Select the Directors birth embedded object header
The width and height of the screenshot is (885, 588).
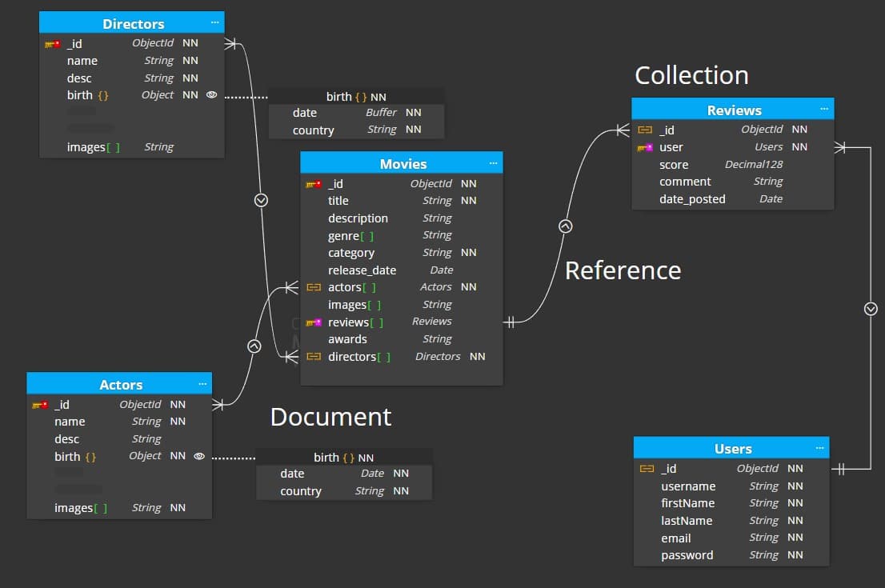tap(356, 97)
